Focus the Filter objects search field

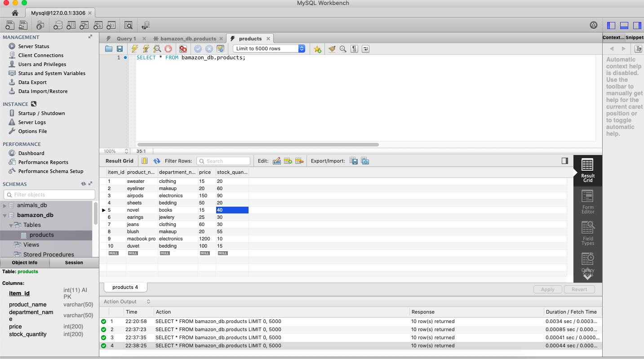coord(49,195)
